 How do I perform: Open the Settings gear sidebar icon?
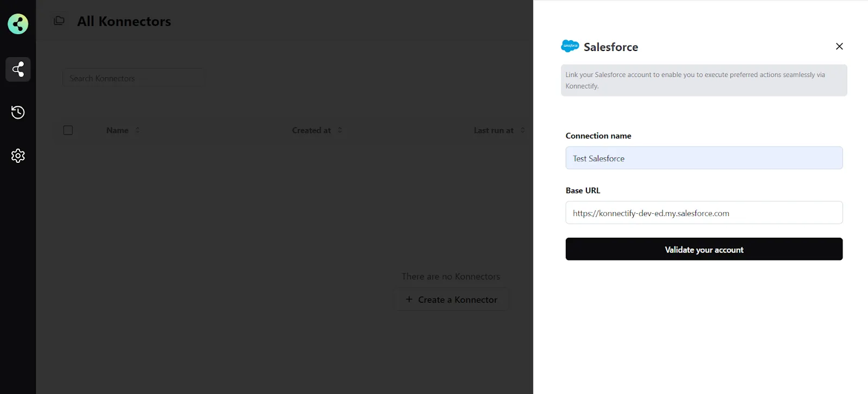(18, 156)
